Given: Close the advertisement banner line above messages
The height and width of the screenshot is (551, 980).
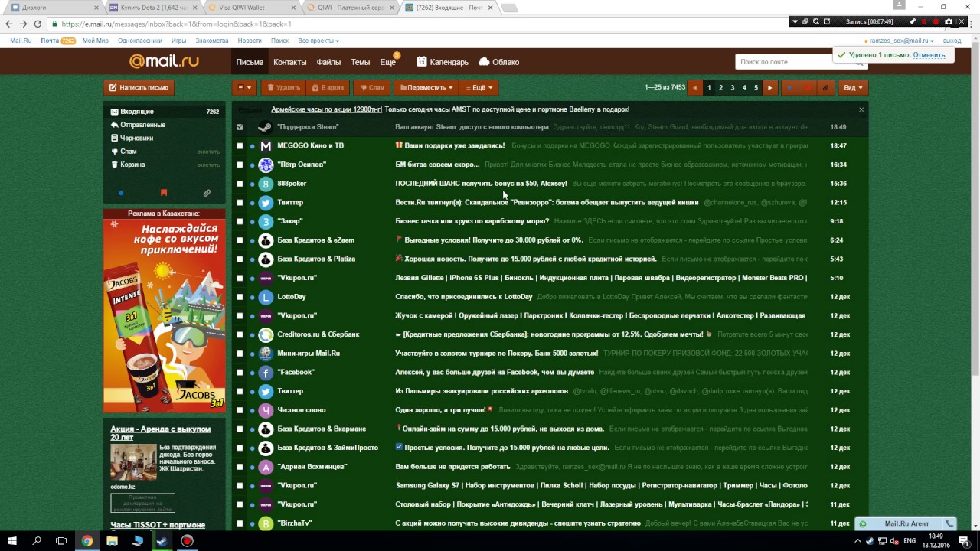Looking at the screenshot, I should [x=861, y=109].
